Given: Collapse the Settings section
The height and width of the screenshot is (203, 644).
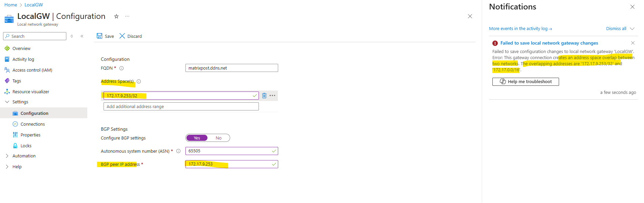Looking at the screenshot, I should point(7,102).
